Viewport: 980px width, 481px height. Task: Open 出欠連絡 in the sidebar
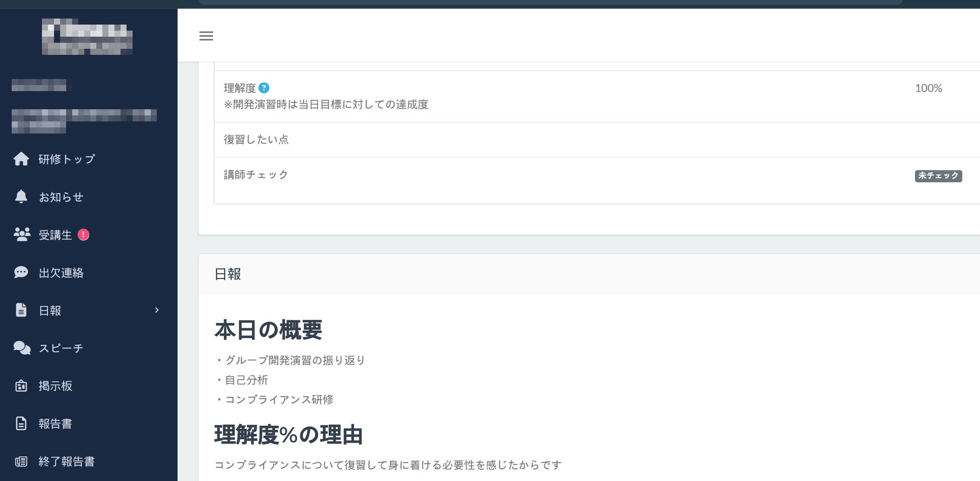point(61,272)
